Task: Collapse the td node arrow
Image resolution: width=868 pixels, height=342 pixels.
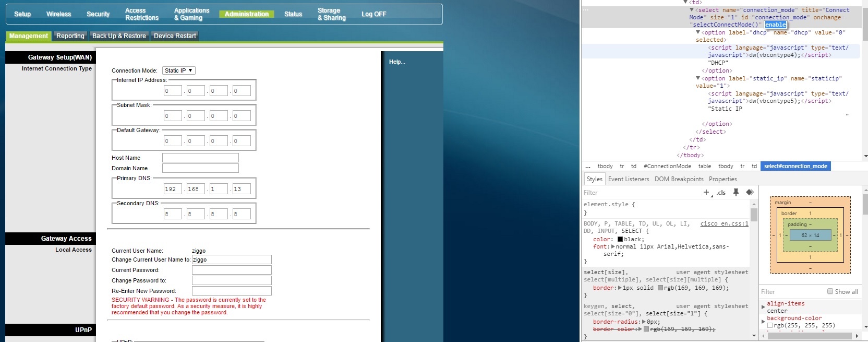Action: tap(685, 2)
